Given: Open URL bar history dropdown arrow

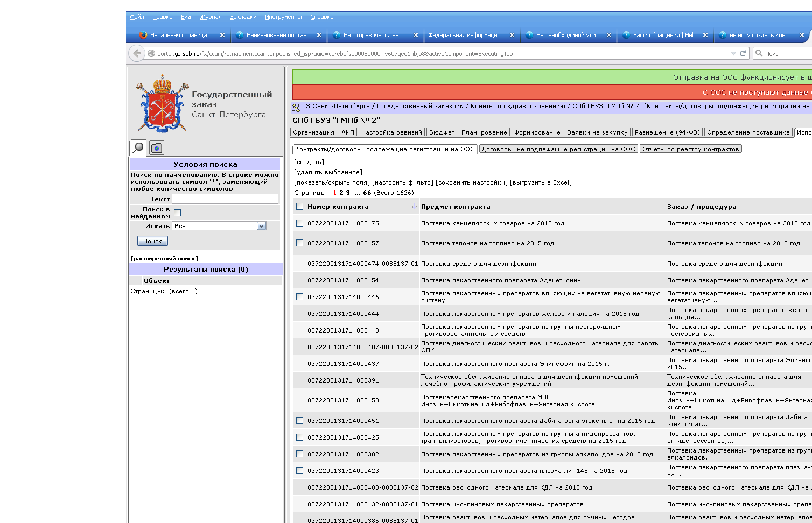Looking at the screenshot, I should [733, 53].
